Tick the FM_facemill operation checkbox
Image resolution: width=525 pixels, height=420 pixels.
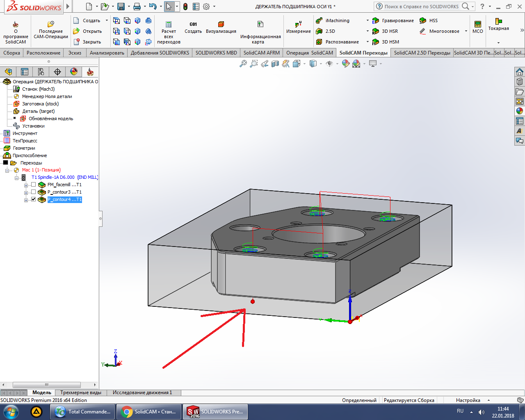(34, 185)
